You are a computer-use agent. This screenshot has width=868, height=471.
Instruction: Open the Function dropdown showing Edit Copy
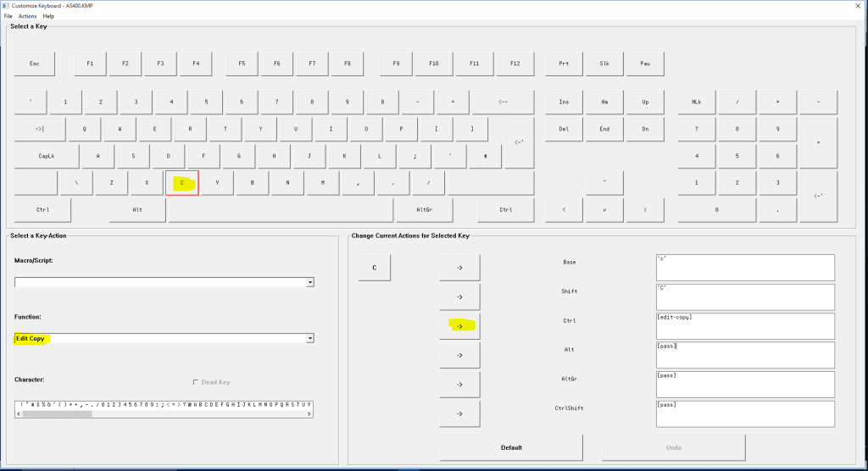click(x=310, y=338)
